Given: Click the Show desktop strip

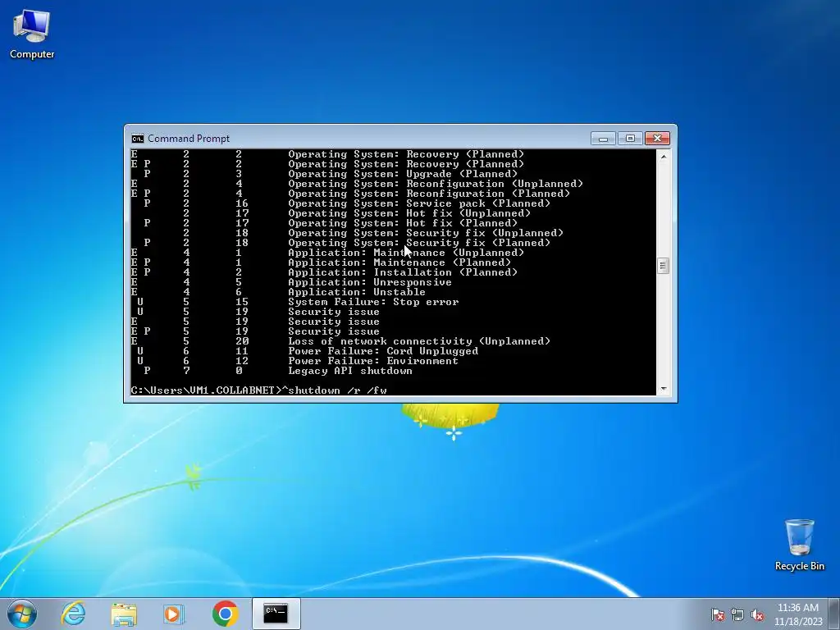Looking at the screenshot, I should 834,614.
